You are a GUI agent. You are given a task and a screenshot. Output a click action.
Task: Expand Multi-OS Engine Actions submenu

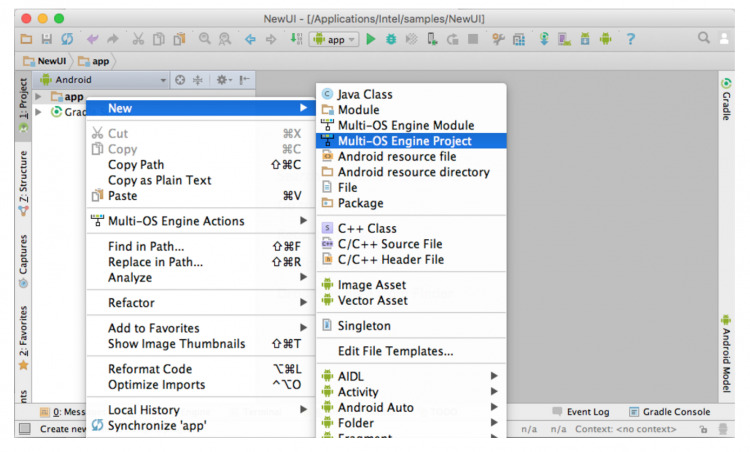[201, 221]
